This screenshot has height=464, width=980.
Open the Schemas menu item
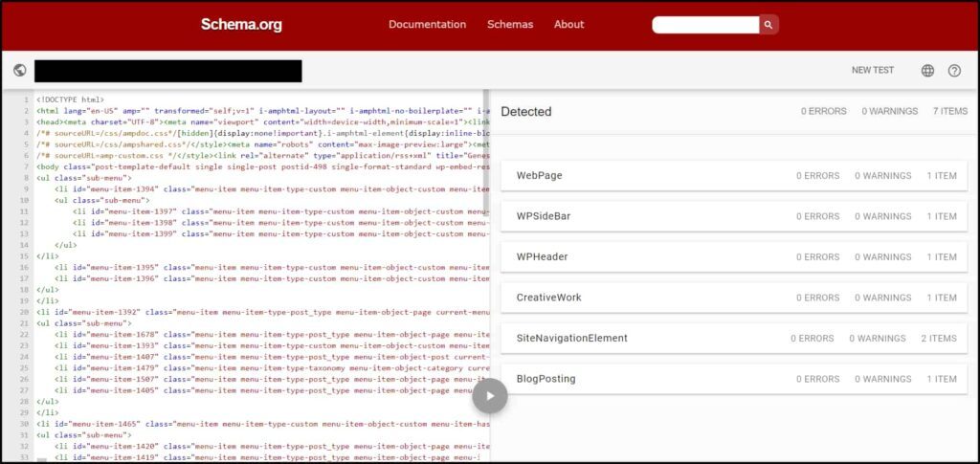coord(510,24)
